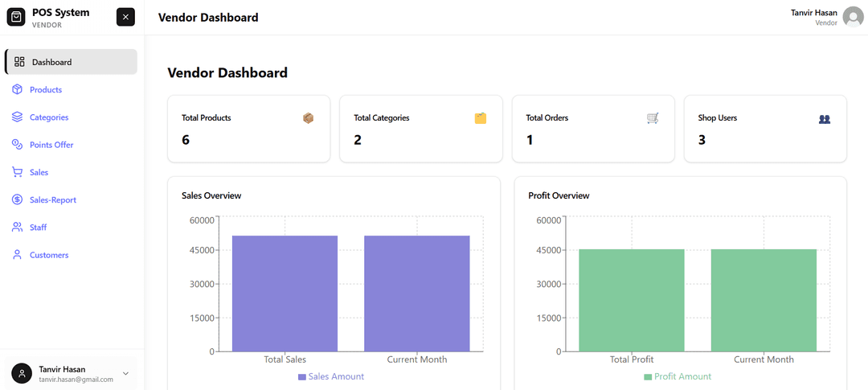Click the Tanvir Hasan profile avatar top-right
Image resolution: width=868 pixels, height=390 pixels.
853,17
